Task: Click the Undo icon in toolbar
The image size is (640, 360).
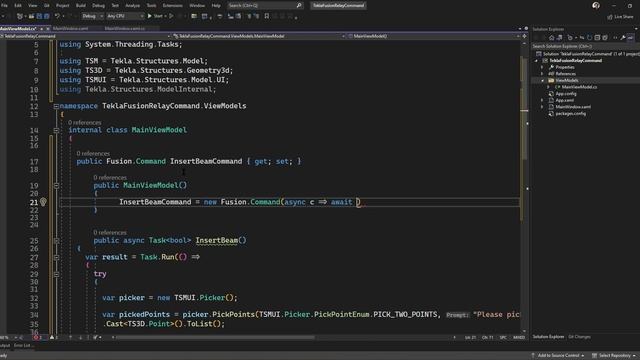Action: click(57, 16)
